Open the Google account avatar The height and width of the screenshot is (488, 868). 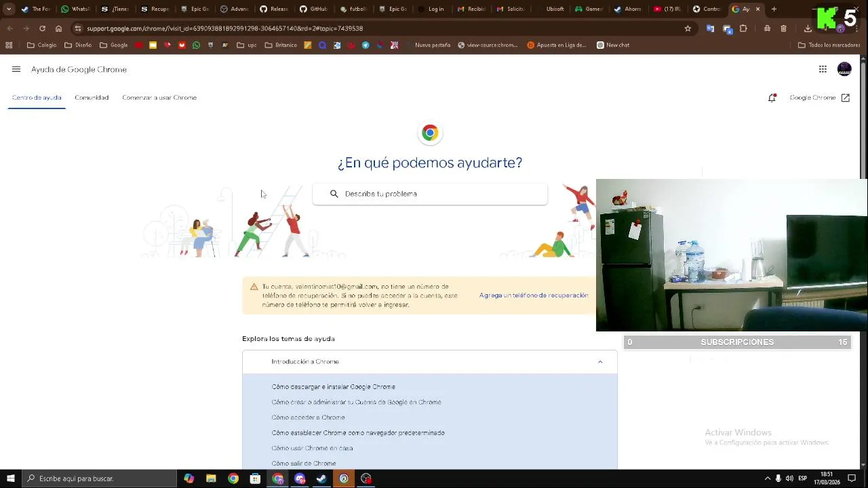[x=844, y=69]
